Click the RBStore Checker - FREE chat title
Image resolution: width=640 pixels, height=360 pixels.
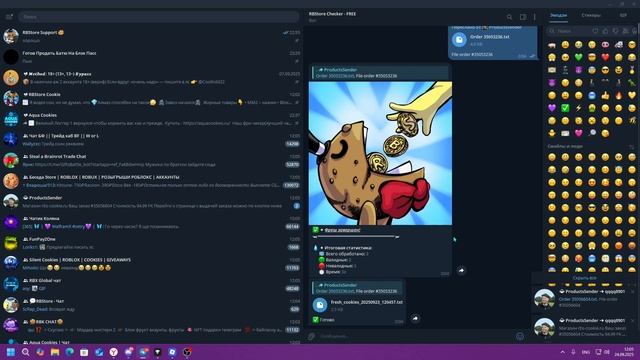point(332,14)
